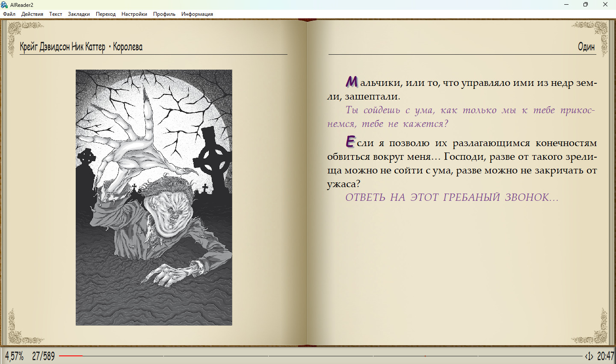The height and width of the screenshot is (364, 616).
Task: Open the Текст menu
Action: 56,14
